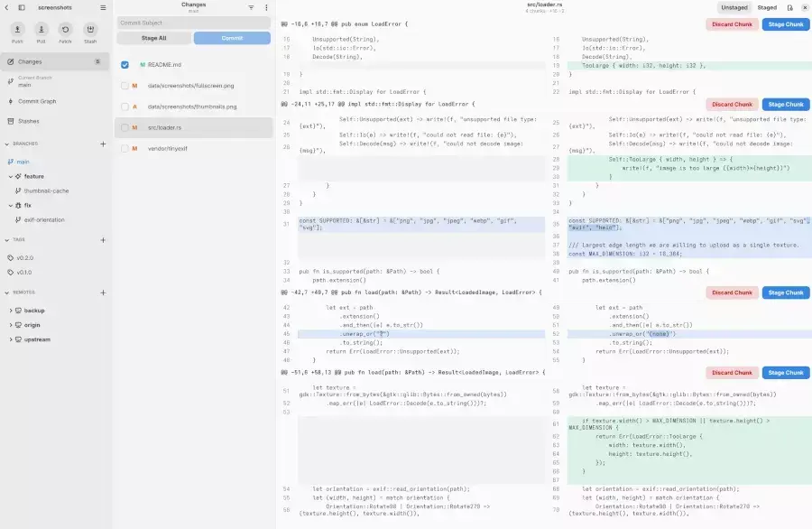Image resolution: width=812 pixels, height=529 pixels.
Task: Pull changes from remote
Action: pyautogui.click(x=41, y=30)
